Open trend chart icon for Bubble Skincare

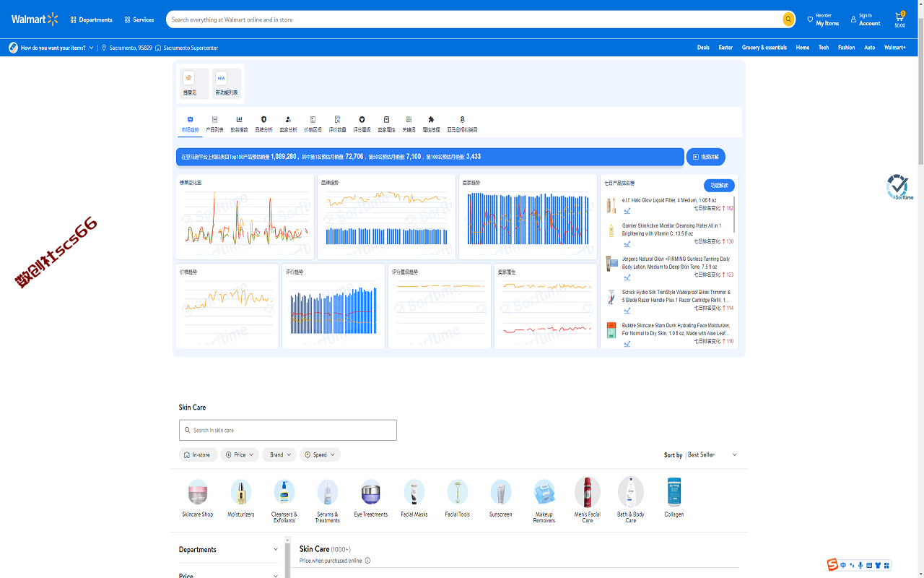pos(627,344)
